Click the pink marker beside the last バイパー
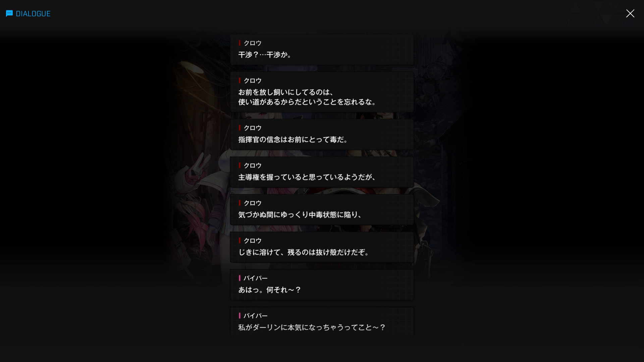Screen dimensions: 644x362 (239, 315)
